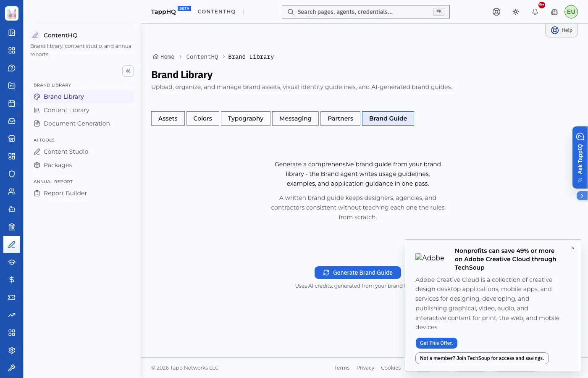588x378 pixels.
Task: Click the Generate Brand Guide button
Action: (x=358, y=273)
